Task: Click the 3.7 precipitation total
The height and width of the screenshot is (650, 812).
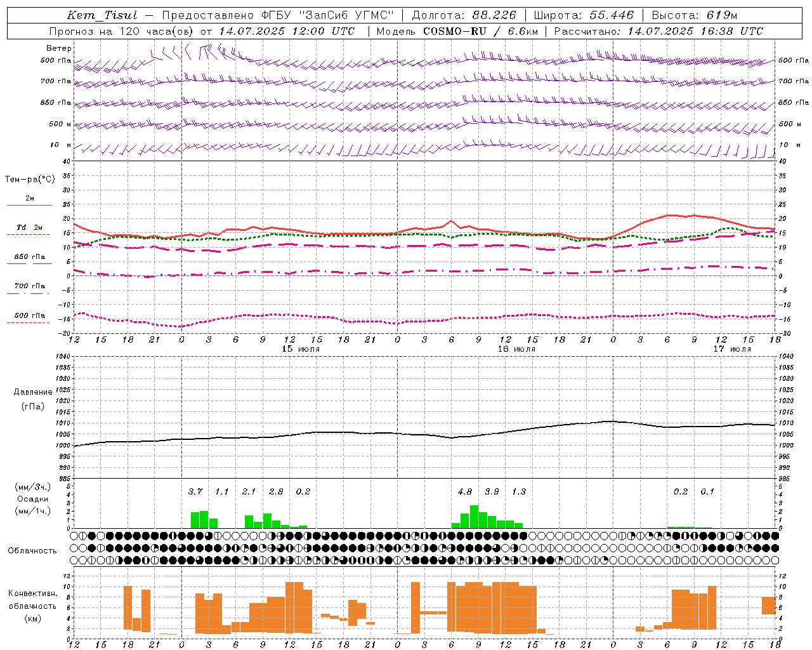Action: (195, 491)
